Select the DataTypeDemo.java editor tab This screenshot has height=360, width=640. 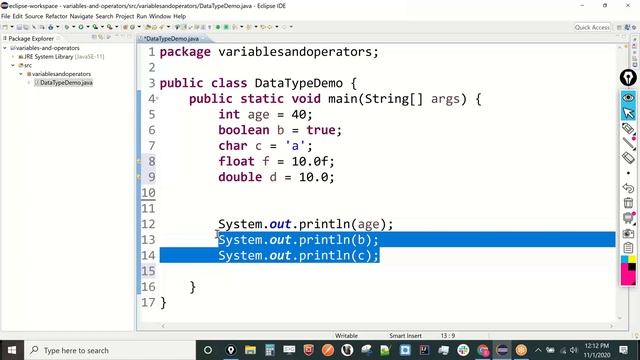(171, 38)
